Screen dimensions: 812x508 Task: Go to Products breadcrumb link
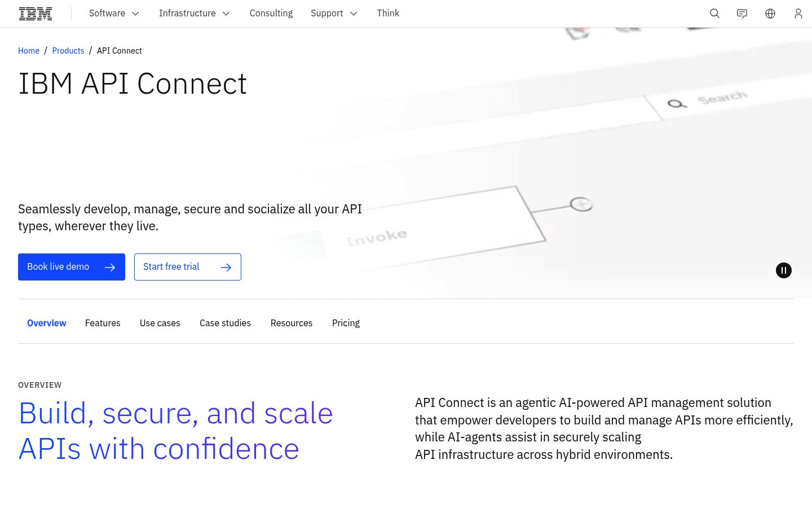[68, 51]
